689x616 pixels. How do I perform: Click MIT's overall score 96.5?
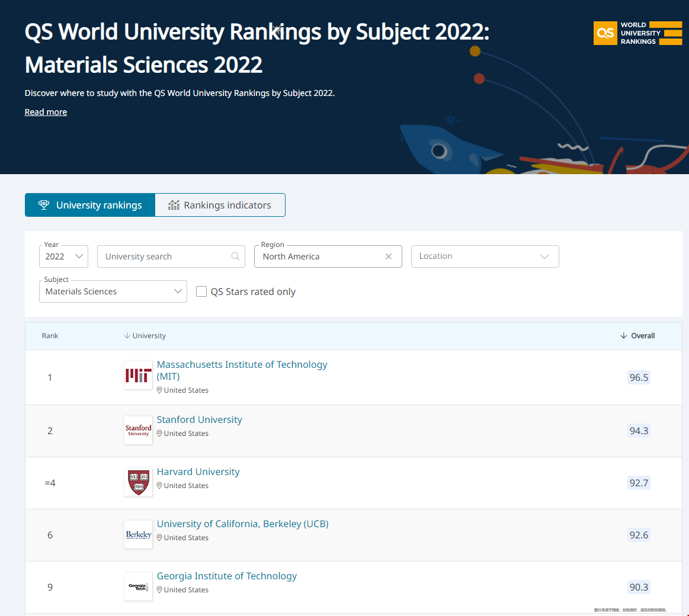(x=639, y=377)
